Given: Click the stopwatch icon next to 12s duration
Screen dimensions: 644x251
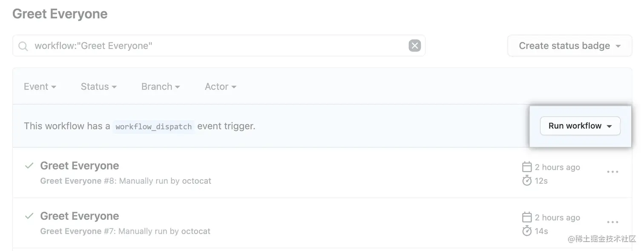Looking at the screenshot, I should (x=527, y=181).
